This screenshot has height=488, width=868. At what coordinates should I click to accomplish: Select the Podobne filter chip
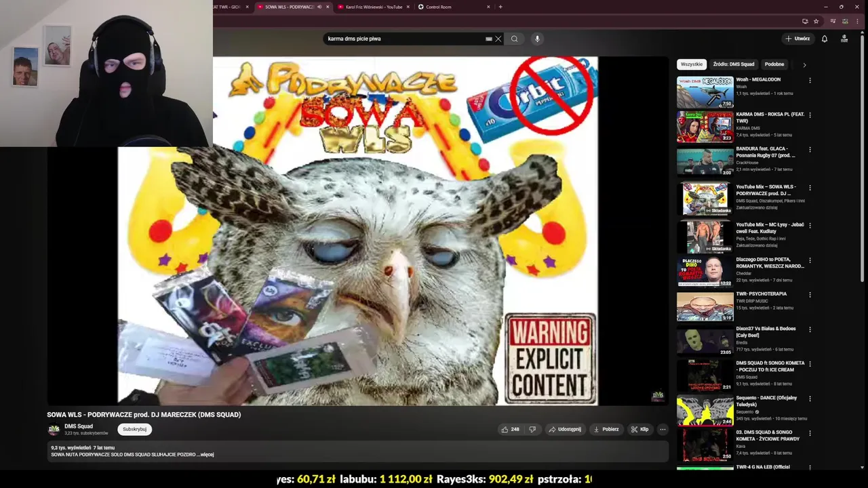[x=774, y=64]
